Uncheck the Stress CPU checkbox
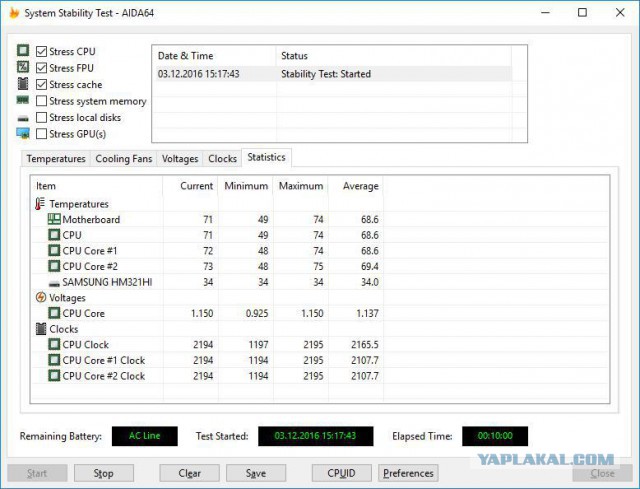Viewport: 640px width, 489px height. [x=41, y=51]
